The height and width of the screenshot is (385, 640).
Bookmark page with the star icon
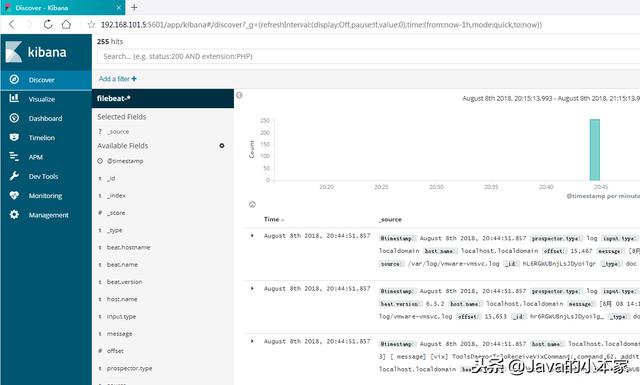coord(91,25)
